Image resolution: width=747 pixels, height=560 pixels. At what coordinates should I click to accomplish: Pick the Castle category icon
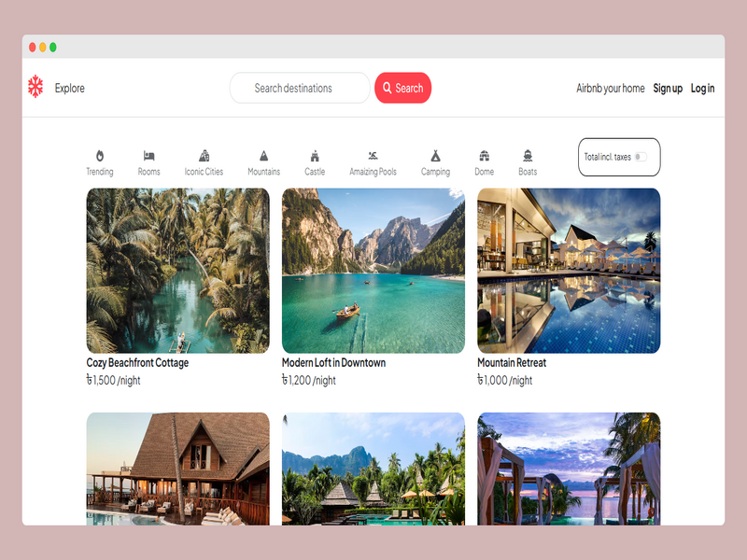[x=315, y=156]
